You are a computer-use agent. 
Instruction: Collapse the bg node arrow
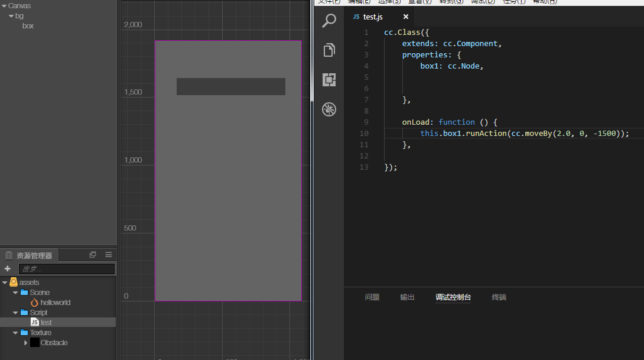point(11,16)
